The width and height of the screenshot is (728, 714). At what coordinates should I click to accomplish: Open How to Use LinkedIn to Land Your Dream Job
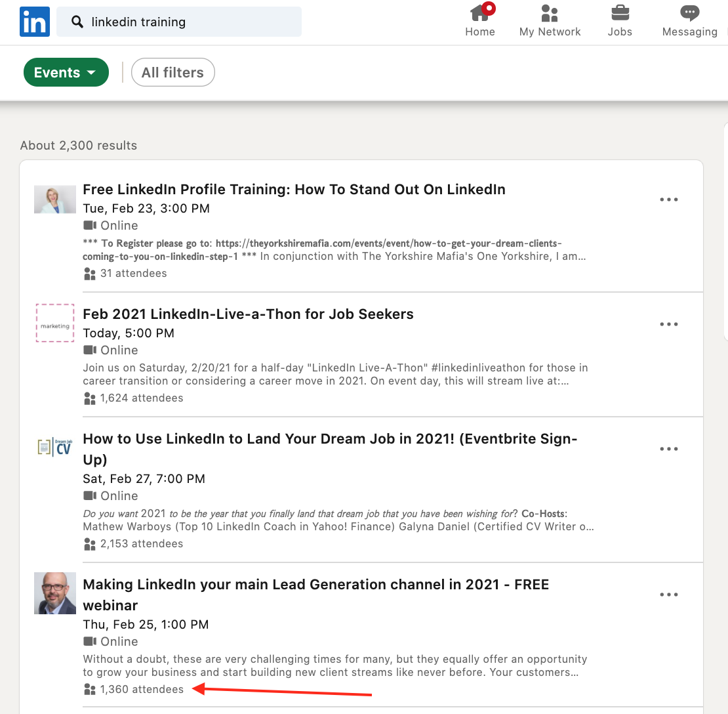[x=330, y=449]
